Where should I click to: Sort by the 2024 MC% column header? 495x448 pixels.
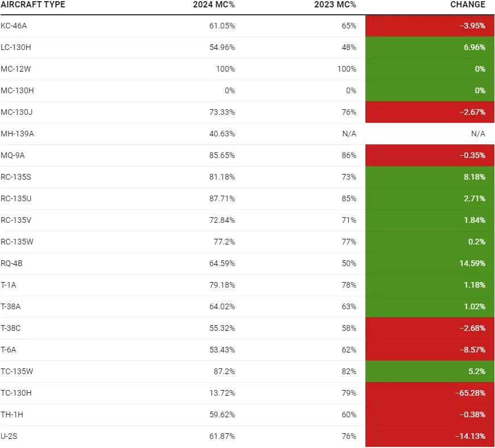[x=214, y=5]
